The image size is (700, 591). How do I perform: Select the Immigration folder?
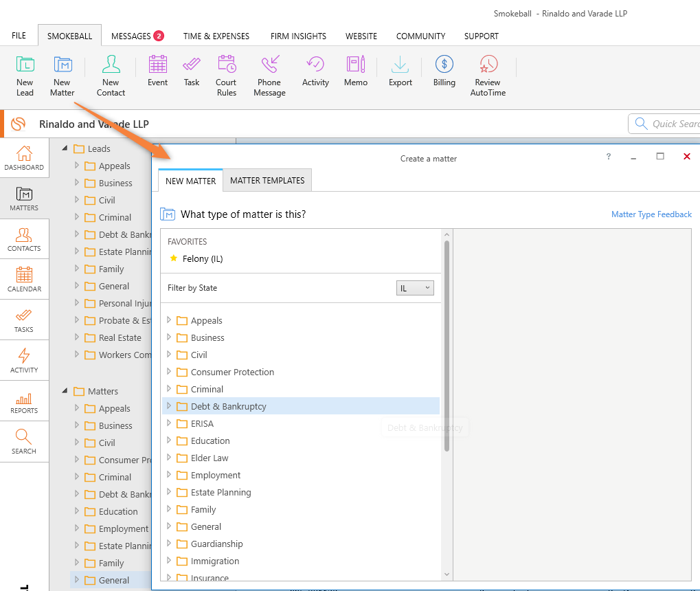[x=215, y=561]
